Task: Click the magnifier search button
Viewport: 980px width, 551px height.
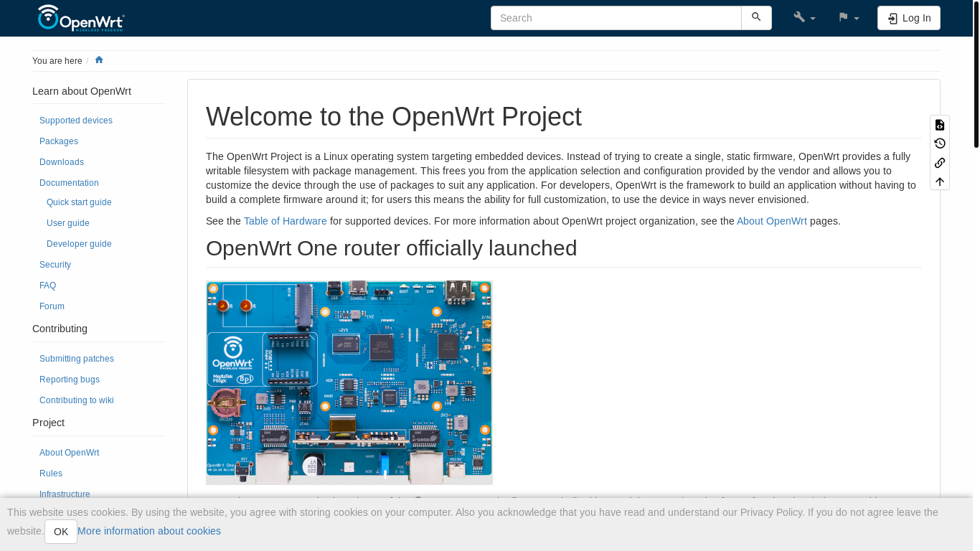Action: [756, 18]
